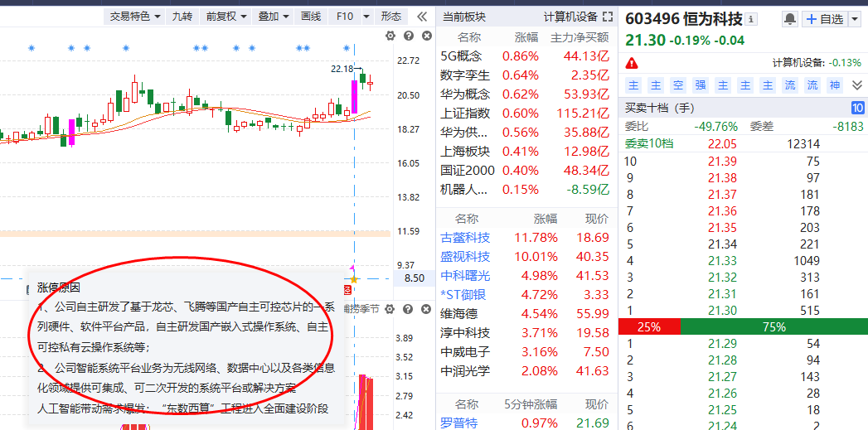Open 盛视科技 stock link
The height and width of the screenshot is (430, 868).
click(x=465, y=257)
